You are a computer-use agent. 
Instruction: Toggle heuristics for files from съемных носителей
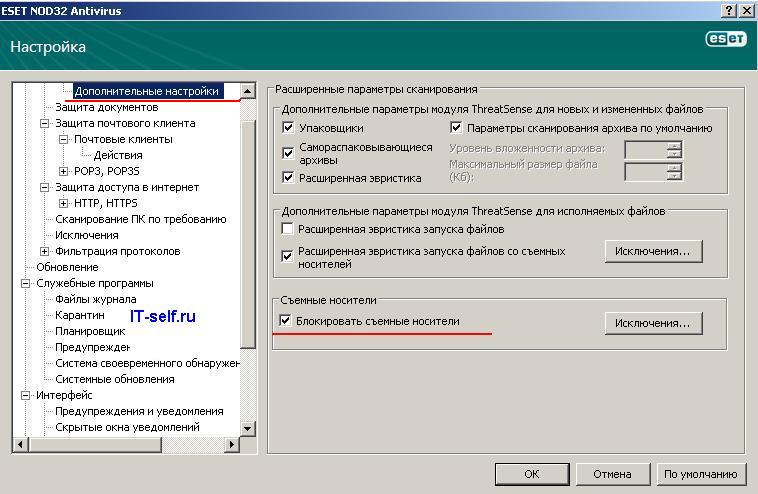287,256
